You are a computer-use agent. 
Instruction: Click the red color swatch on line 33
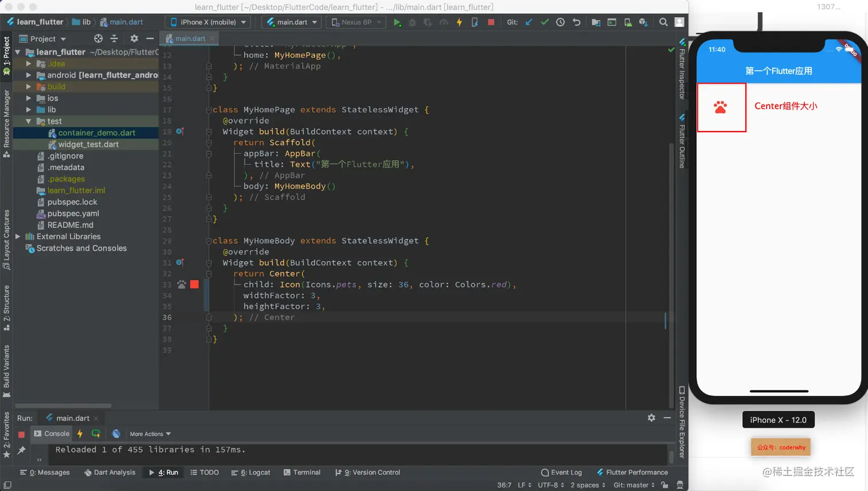tap(195, 284)
